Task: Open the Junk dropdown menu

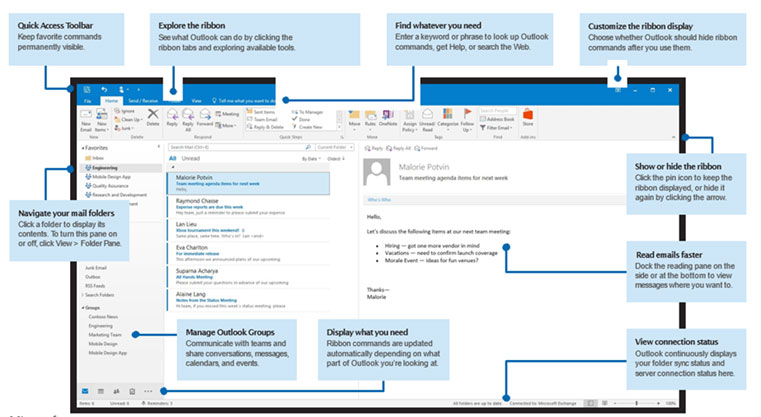Action: click(124, 128)
